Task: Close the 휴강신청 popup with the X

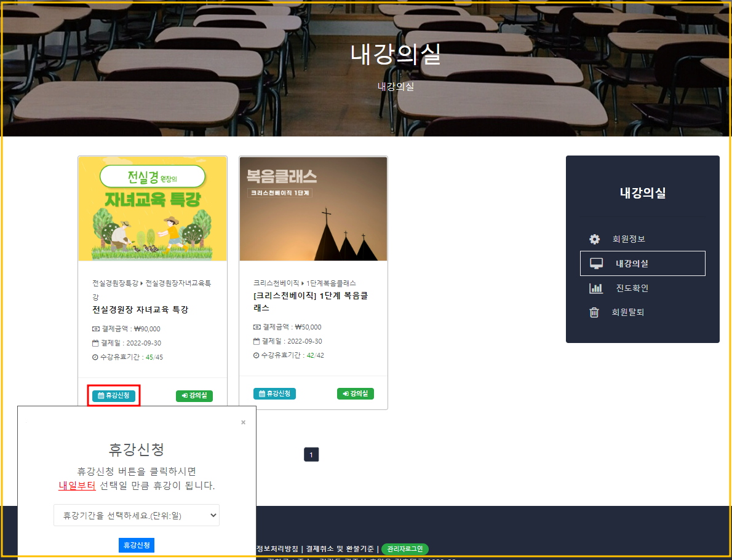Action: coord(243,422)
